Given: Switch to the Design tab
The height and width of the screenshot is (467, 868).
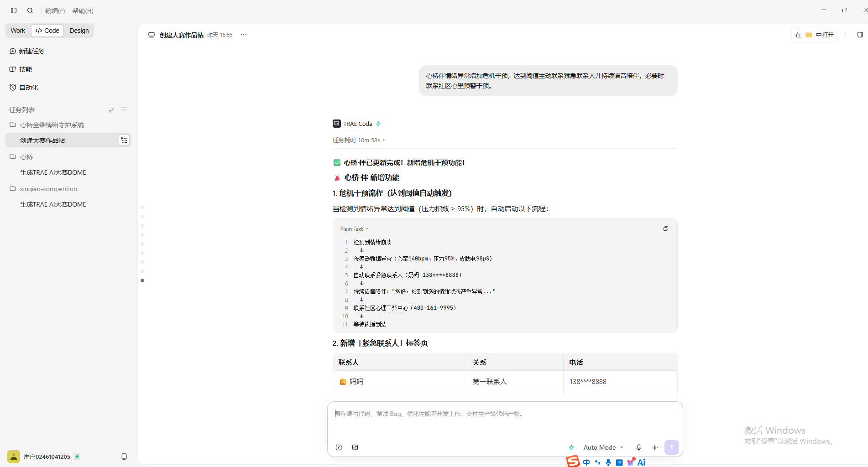Looking at the screenshot, I should click(79, 31).
